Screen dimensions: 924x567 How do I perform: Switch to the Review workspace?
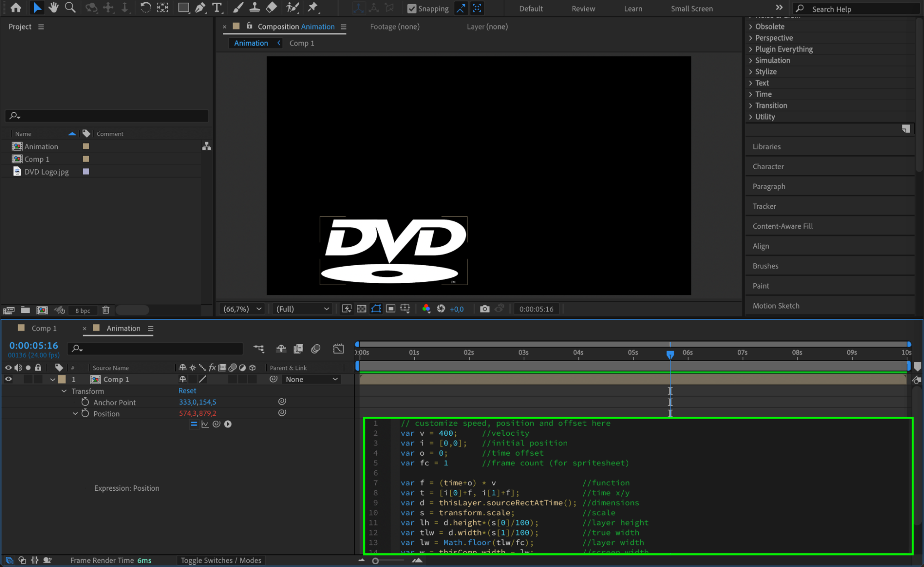click(x=583, y=8)
